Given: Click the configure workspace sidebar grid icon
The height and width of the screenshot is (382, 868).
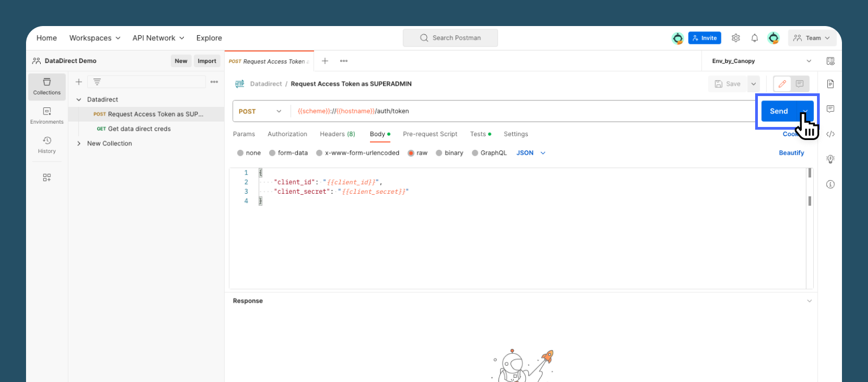Looking at the screenshot, I should click(47, 177).
